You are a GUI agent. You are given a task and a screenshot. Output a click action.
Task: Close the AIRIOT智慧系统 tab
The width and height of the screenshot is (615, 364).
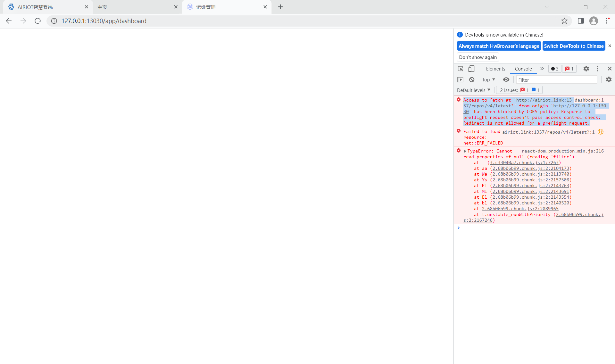87,7
